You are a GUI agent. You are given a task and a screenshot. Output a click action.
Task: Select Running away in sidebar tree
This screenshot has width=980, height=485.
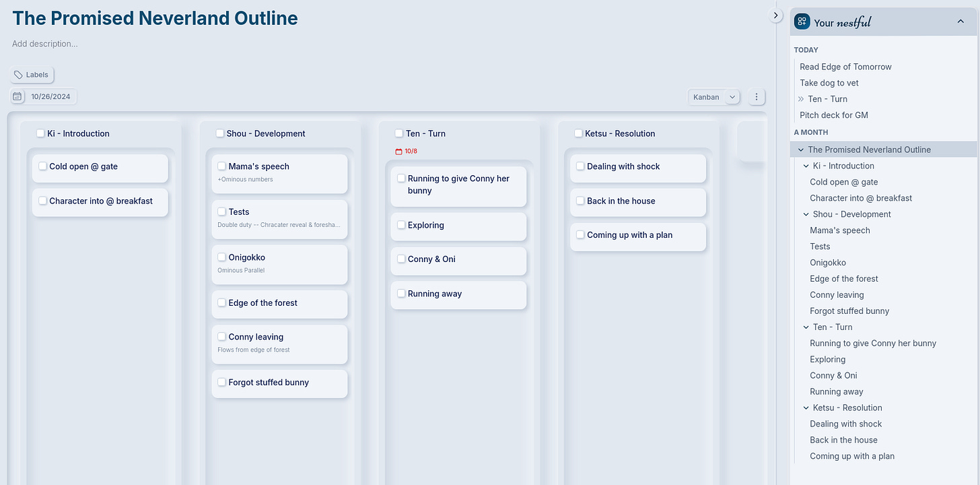(x=837, y=392)
